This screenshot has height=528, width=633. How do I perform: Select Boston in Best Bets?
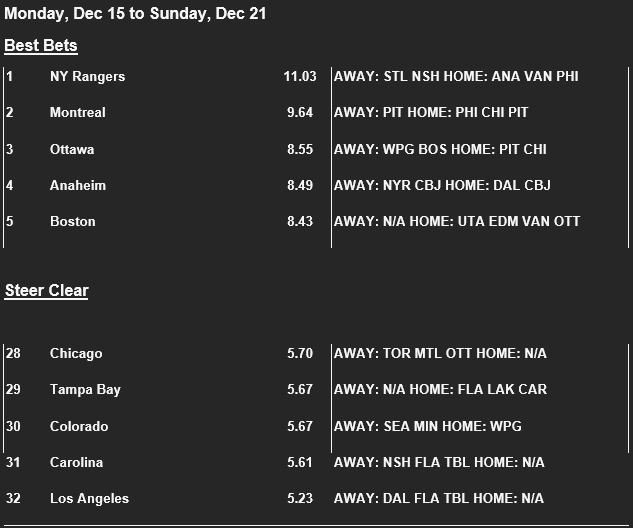pyautogui.click(x=73, y=221)
